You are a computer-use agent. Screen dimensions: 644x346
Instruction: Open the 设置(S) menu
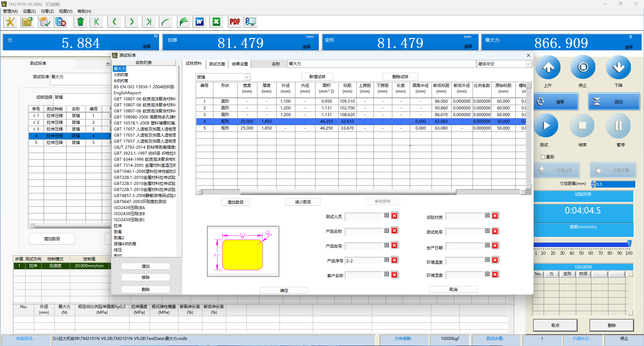pos(29,11)
